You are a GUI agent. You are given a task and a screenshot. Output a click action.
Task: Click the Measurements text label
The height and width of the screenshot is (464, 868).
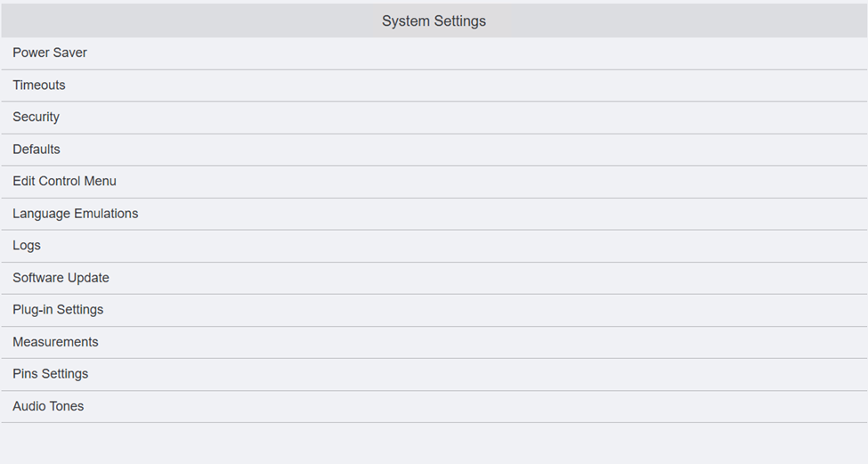pyautogui.click(x=55, y=342)
